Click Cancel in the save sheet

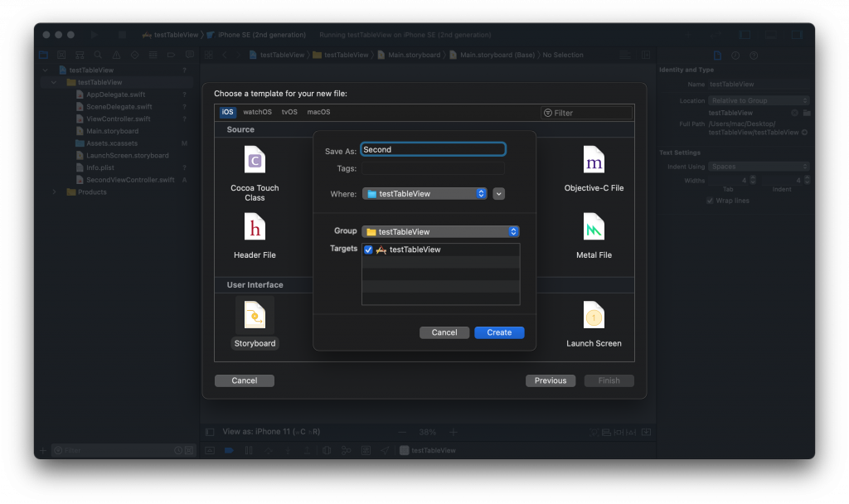tap(444, 332)
